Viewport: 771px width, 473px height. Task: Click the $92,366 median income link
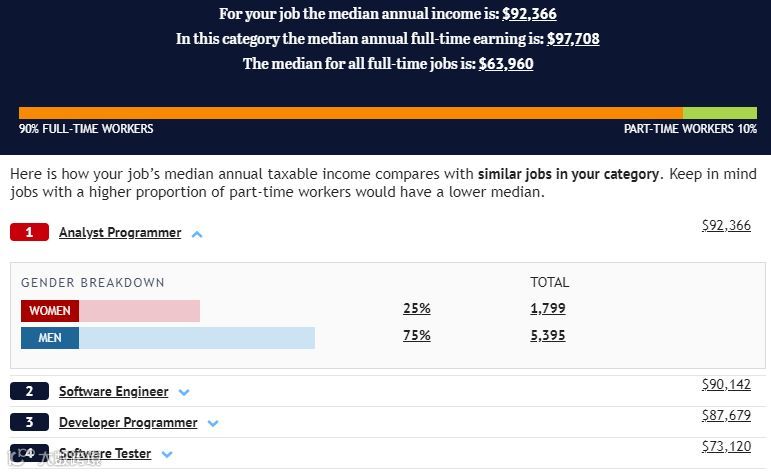[529, 14]
